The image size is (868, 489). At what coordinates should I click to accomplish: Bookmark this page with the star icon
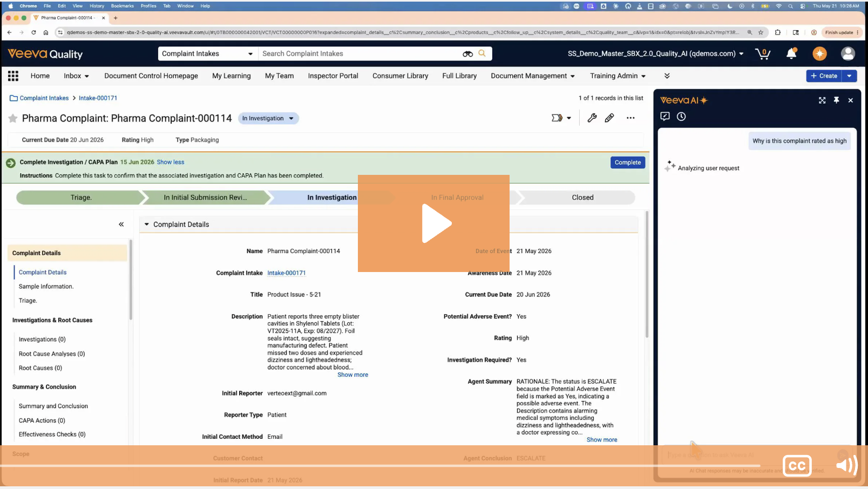[x=761, y=32]
